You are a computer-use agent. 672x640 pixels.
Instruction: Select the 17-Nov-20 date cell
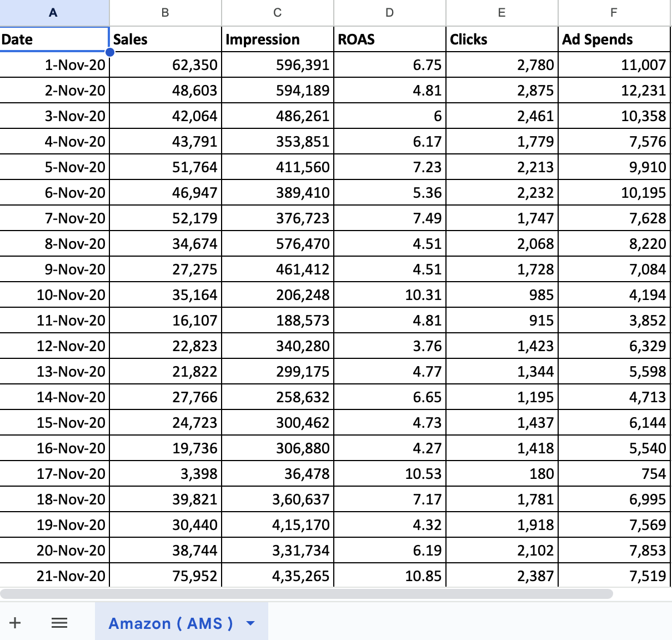(x=54, y=473)
